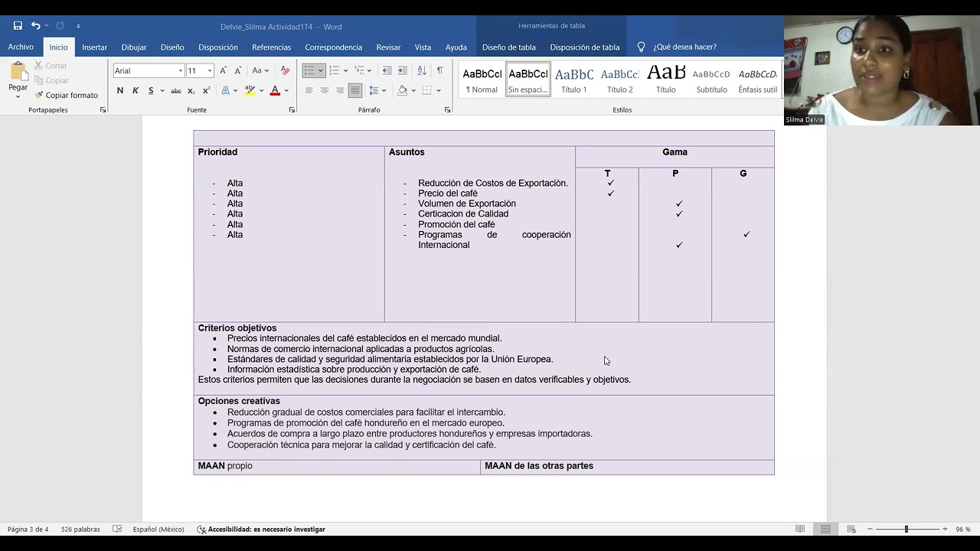This screenshot has height=551, width=980.
Task: Redo the last action
Action: coord(60,26)
